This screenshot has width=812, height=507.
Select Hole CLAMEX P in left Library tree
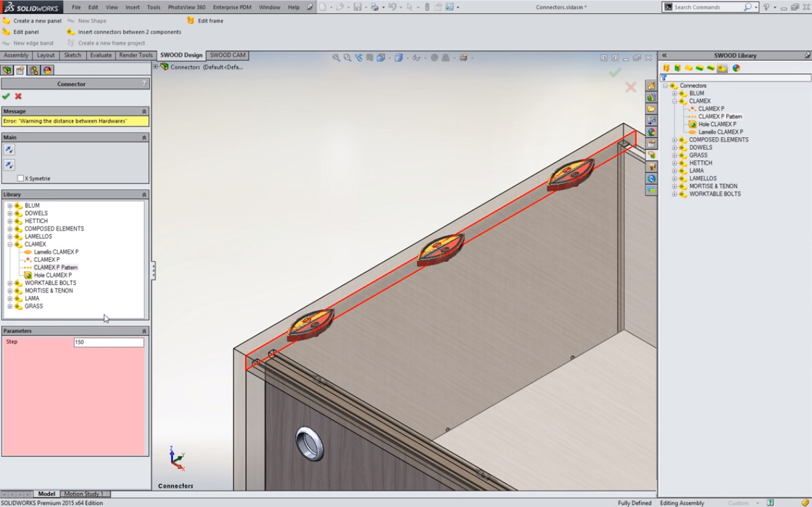click(x=53, y=275)
